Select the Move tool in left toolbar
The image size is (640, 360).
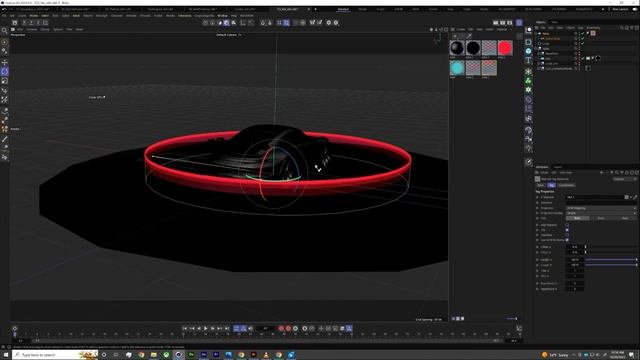4,62
